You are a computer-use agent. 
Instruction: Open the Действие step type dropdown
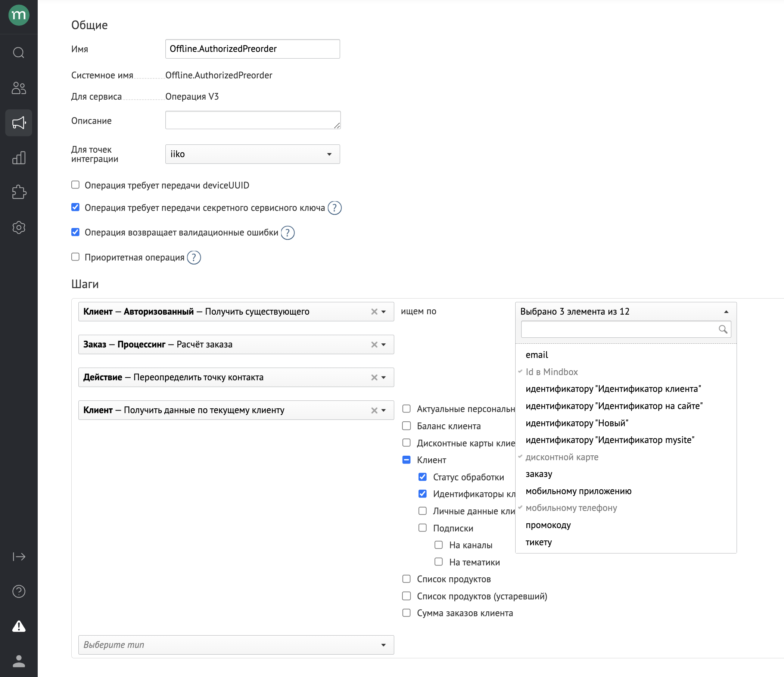384,378
